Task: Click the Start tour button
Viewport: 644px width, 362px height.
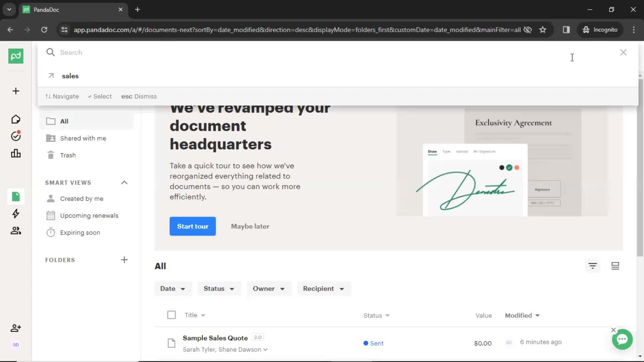Action: tap(193, 226)
